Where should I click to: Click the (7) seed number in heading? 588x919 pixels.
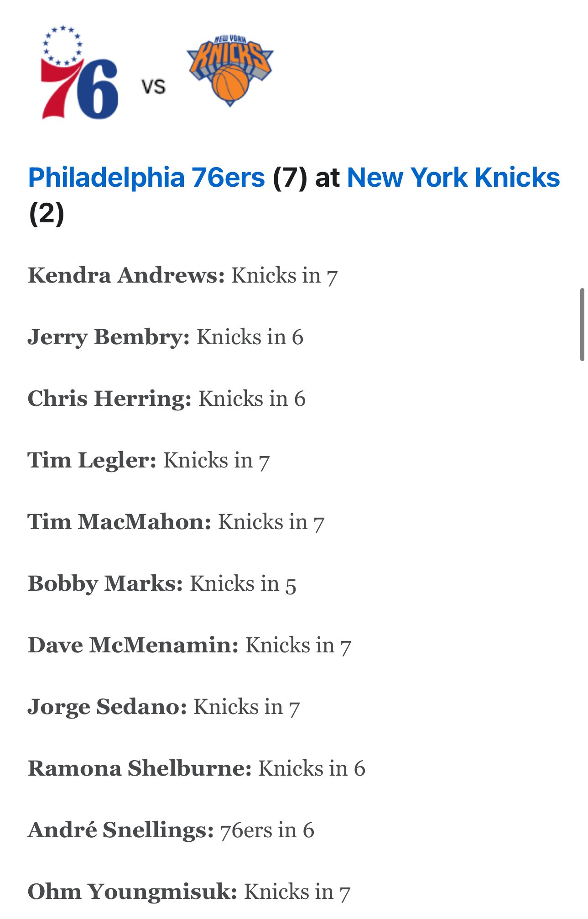[290, 178]
